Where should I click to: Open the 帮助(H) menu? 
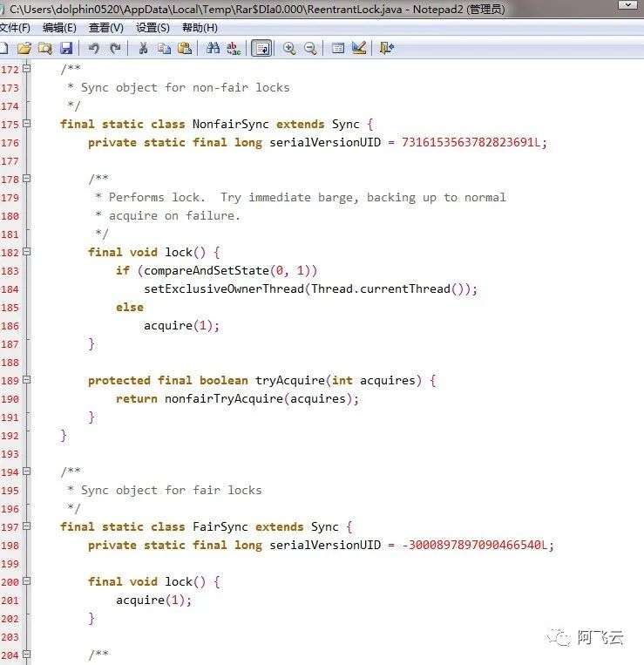pyautogui.click(x=200, y=28)
